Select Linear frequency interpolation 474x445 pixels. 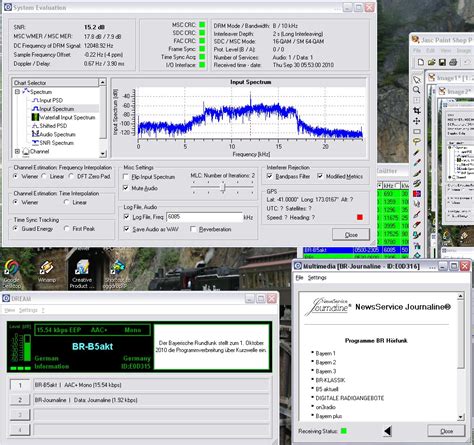coord(44,176)
